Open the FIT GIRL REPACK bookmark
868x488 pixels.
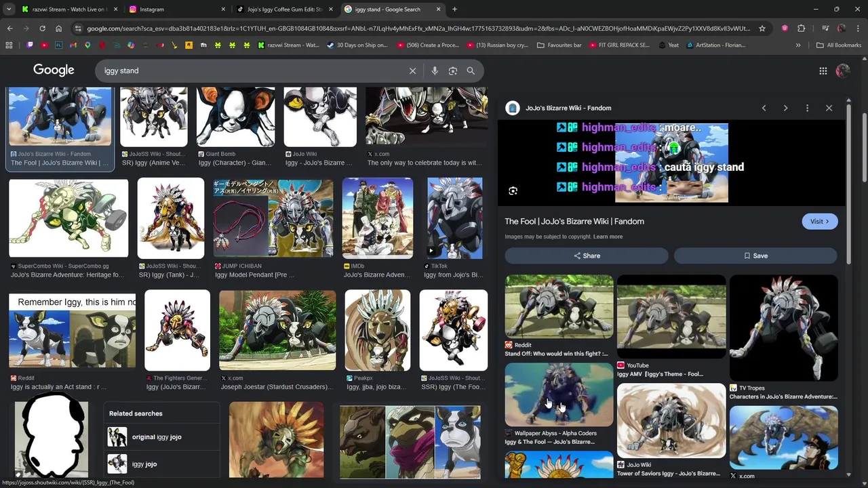[x=620, y=45]
